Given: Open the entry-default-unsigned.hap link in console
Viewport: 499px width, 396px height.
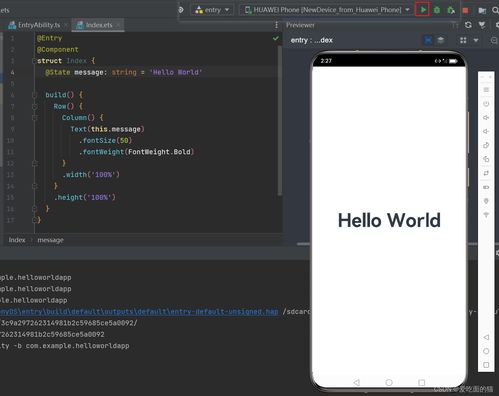Looking at the screenshot, I should click(x=139, y=312).
